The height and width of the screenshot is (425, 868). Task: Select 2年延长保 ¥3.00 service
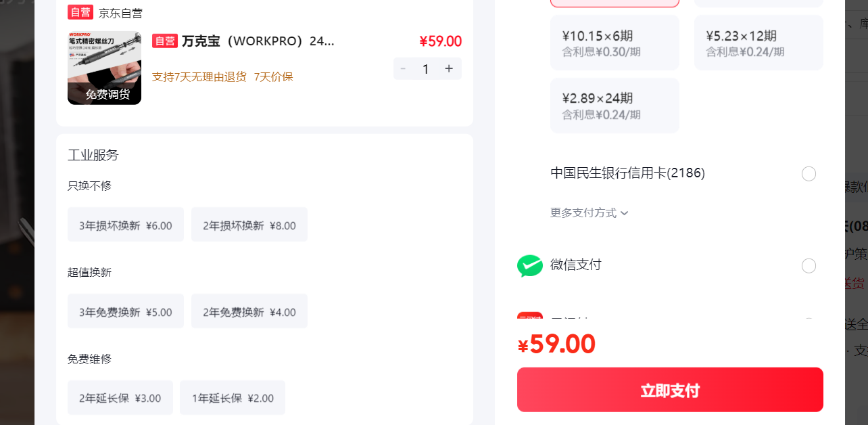pos(120,398)
